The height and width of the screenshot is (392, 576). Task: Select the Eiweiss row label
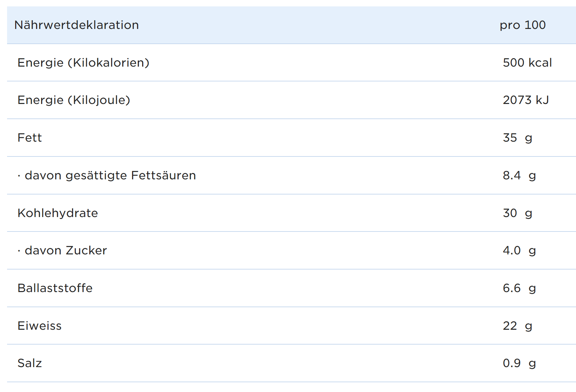pos(39,326)
